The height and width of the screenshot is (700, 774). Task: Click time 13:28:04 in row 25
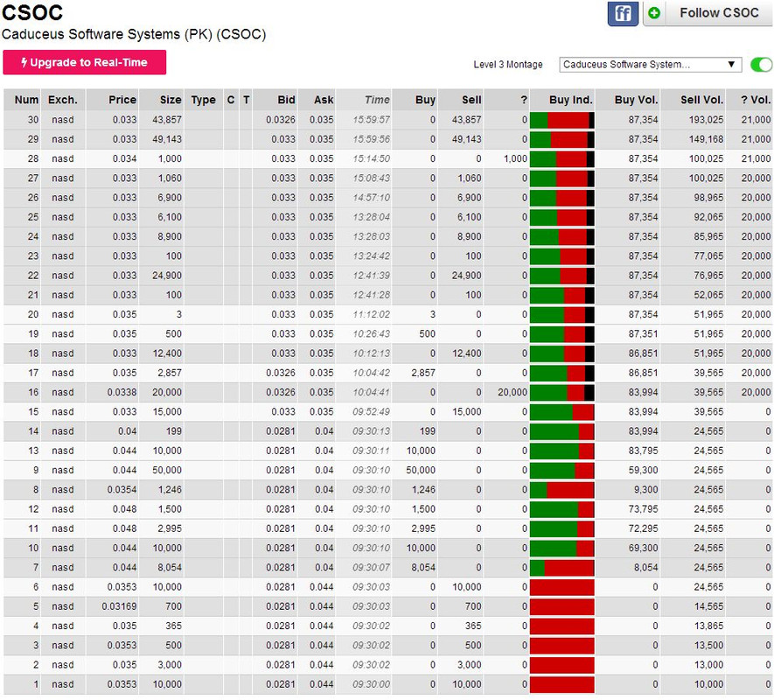click(371, 217)
